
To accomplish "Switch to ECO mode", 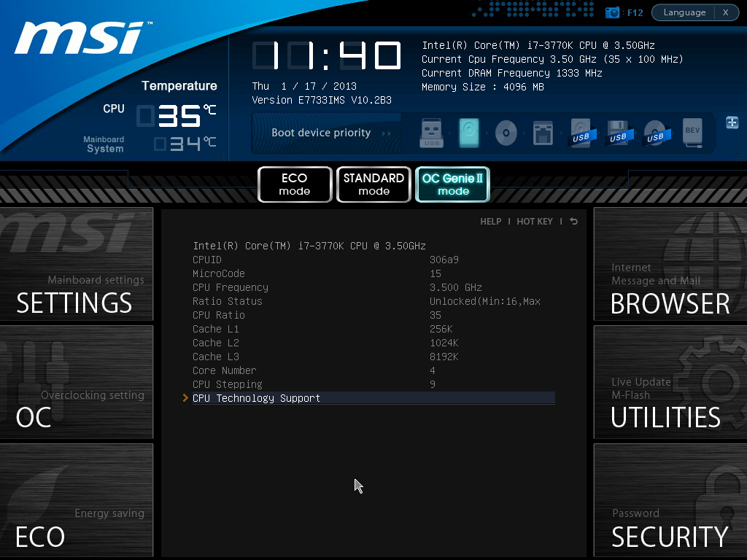I will [295, 184].
